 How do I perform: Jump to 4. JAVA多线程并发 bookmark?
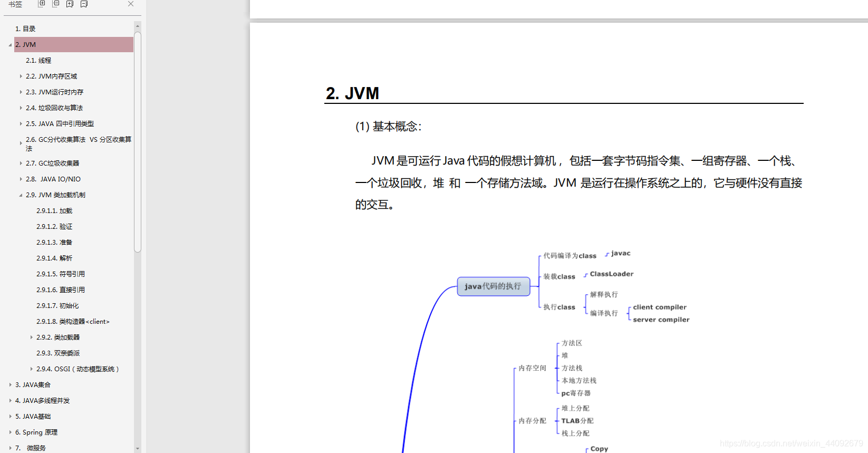pyautogui.click(x=42, y=401)
